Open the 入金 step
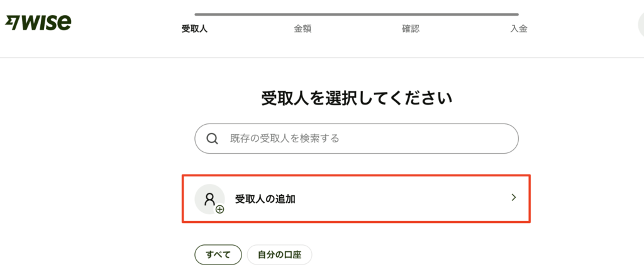The height and width of the screenshot is (274, 644). [519, 29]
